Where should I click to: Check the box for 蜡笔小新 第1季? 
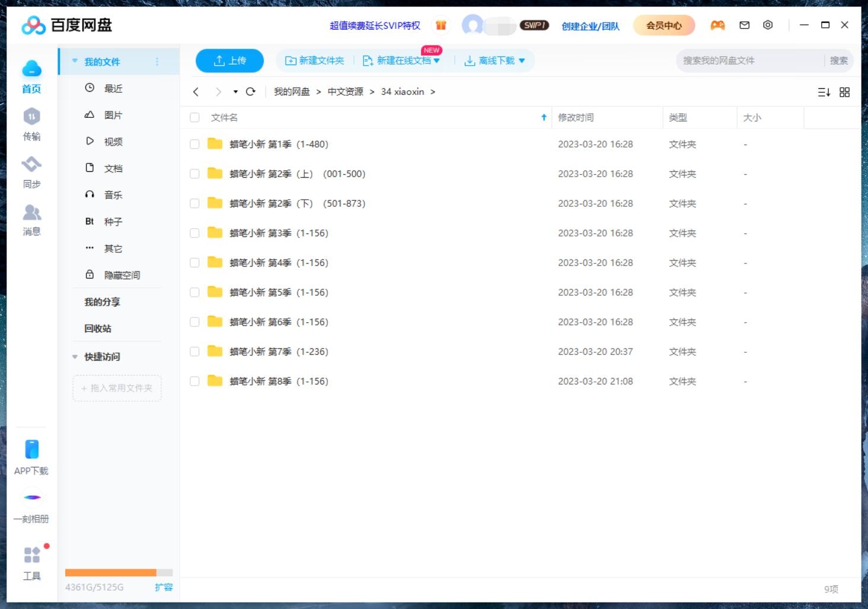(x=194, y=144)
